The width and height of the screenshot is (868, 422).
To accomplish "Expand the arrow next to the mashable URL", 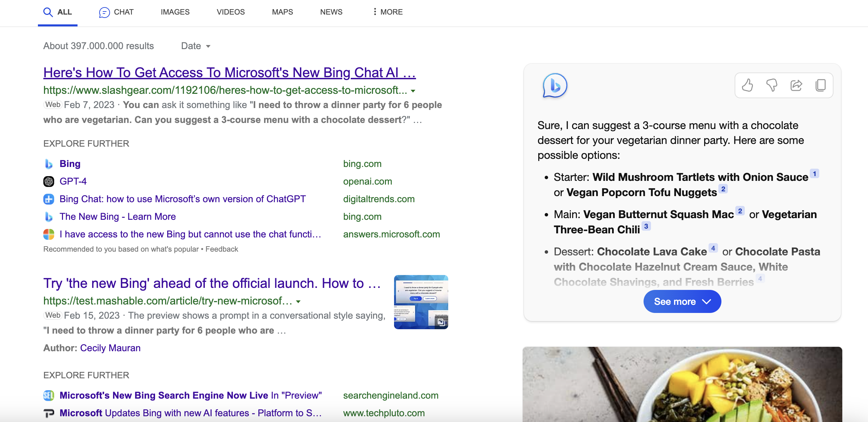I will click(298, 301).
